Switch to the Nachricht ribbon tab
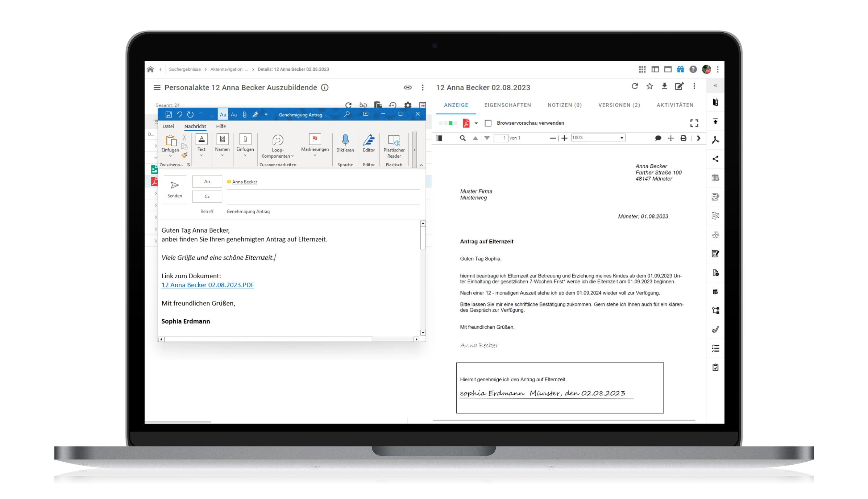The width and height of the screenshot is (868, 499). coord(195,126)
